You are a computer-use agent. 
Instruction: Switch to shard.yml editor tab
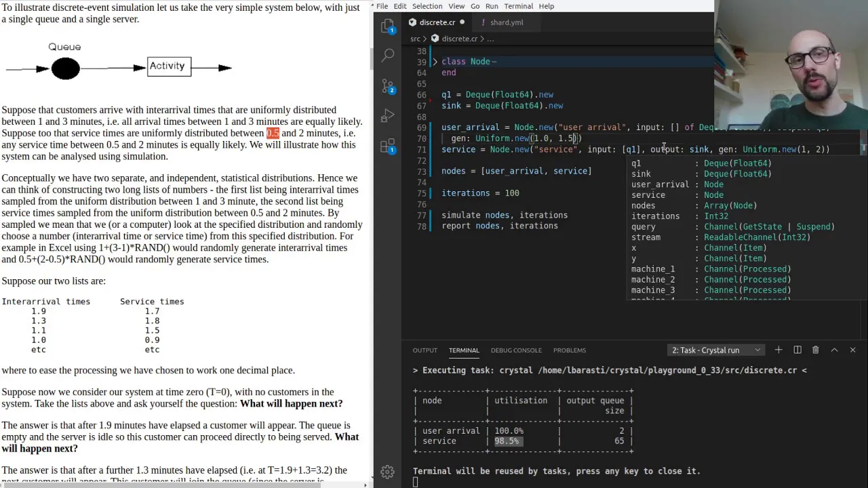click(506, 22)
